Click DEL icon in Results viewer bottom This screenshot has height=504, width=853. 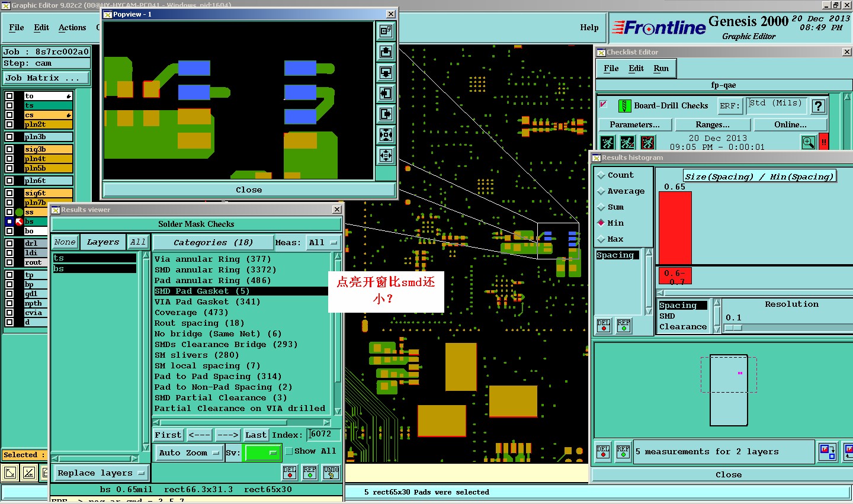pos(290,472)
